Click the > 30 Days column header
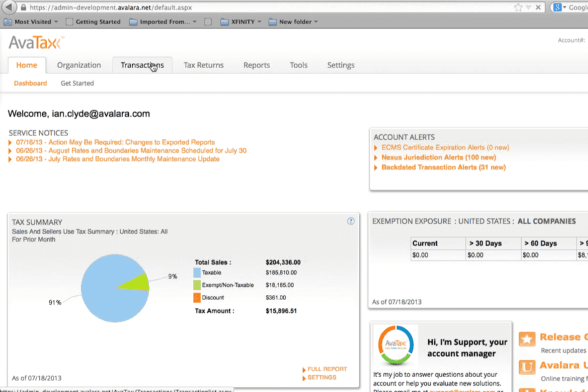Screen dimensions: 588x392 493,243
